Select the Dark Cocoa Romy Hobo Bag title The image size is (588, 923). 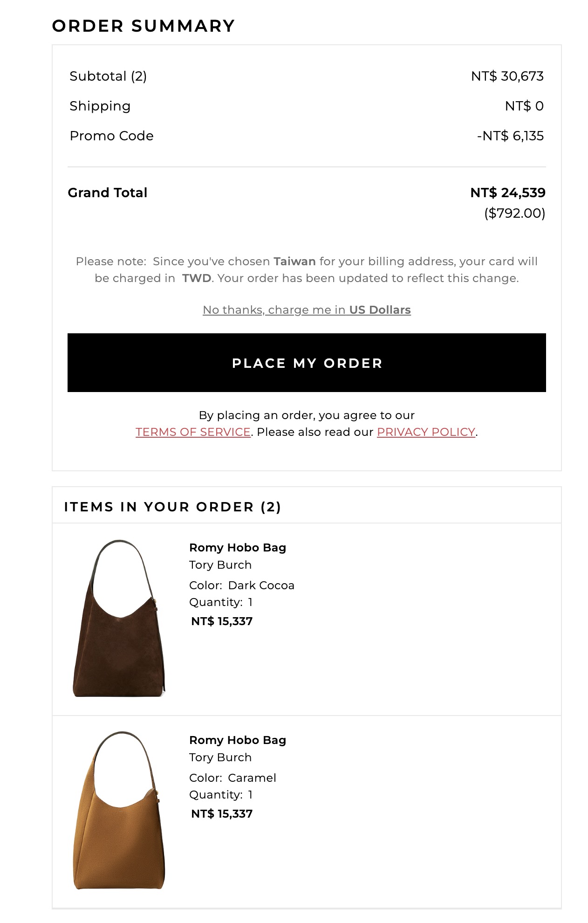point(238,548)
